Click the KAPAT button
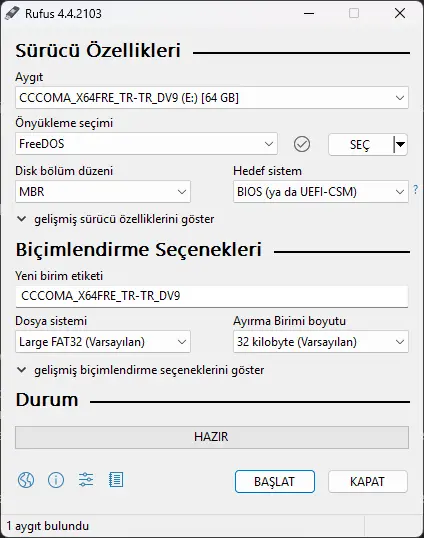This screenshot has width=424, height=538. tap(367, 482)
